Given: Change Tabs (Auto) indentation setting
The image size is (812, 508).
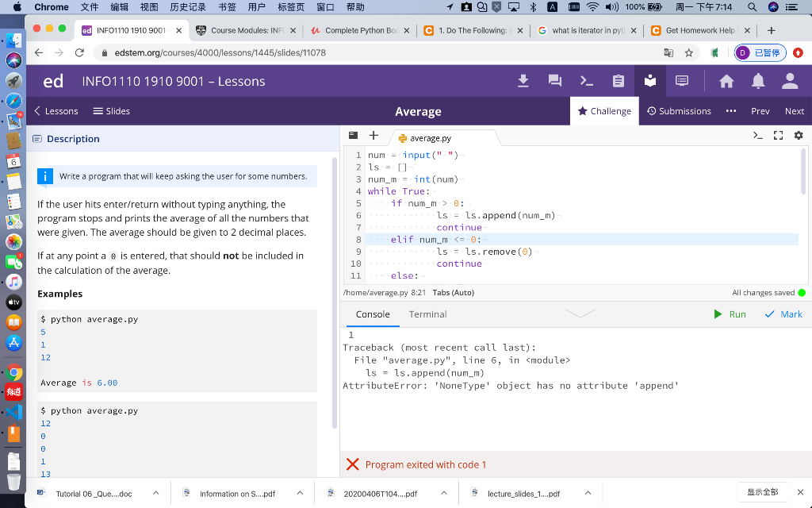Looking at the screenshot, I should click(453, 292).
